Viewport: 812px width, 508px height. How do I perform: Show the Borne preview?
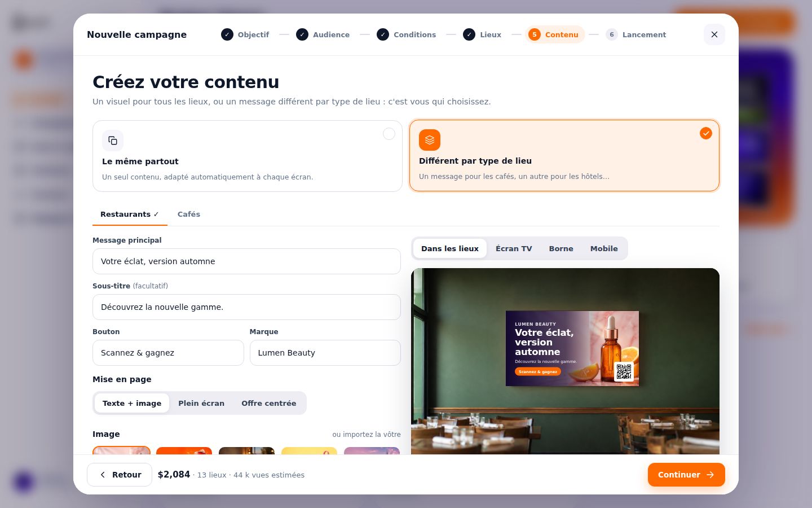click(561, 248)
